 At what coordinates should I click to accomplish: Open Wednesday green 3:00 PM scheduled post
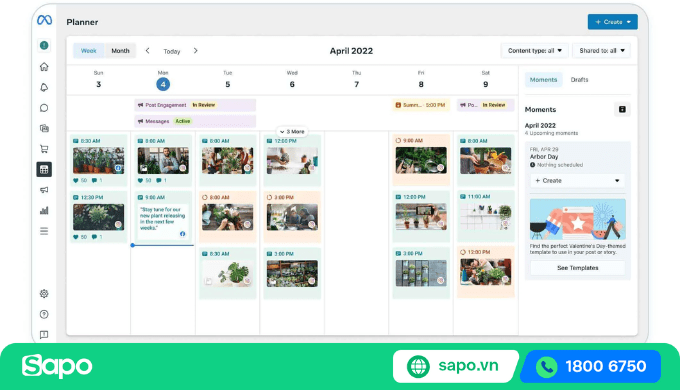292,273
